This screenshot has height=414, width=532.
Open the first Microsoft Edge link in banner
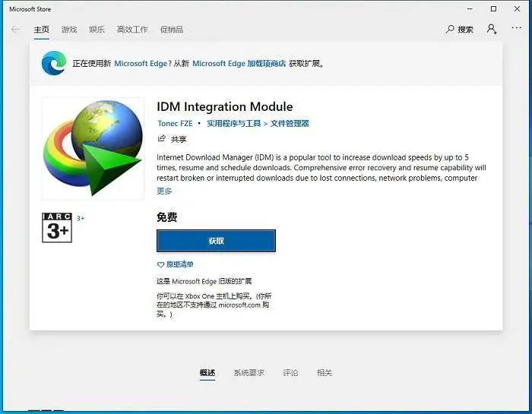(x=141, y=63)
